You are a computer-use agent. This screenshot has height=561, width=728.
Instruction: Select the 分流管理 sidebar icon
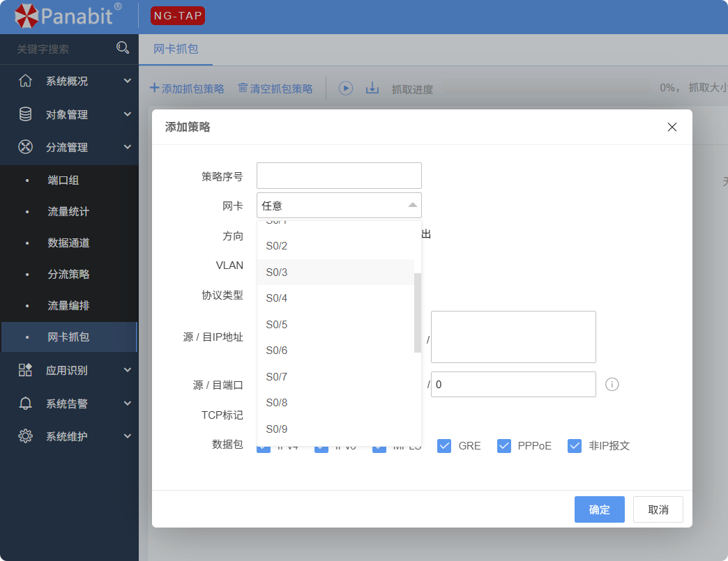tap(26, 147)
